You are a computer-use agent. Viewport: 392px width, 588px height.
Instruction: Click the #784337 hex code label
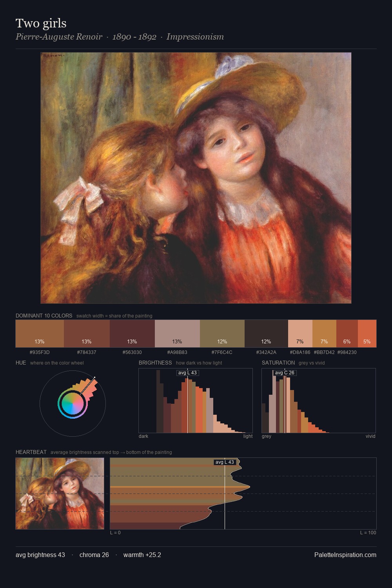tap(87, 352)
